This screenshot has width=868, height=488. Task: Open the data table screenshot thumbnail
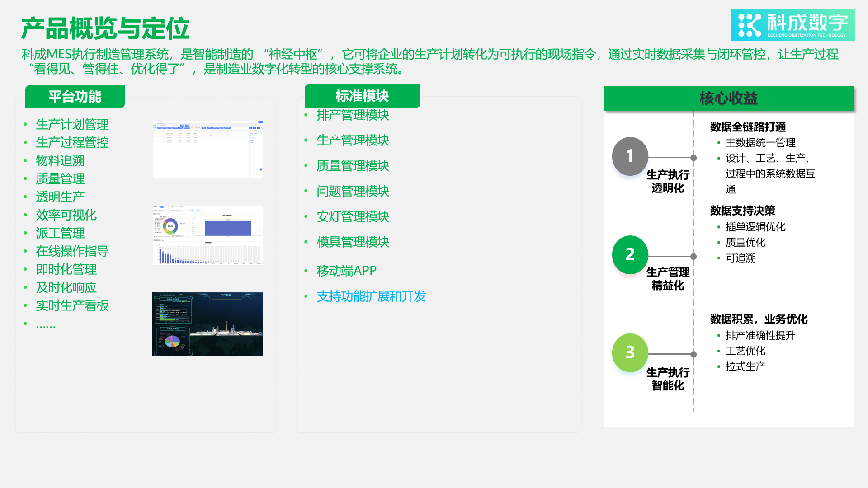click(207, 148)
